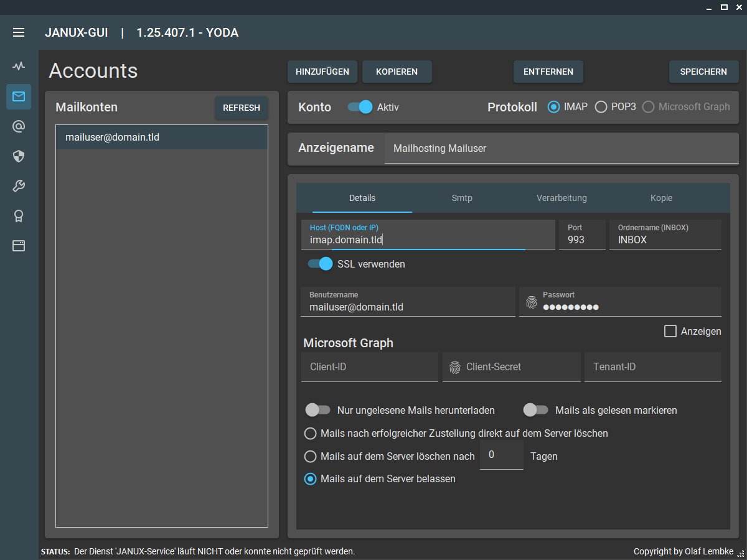Disable the SSL verwenden switch
Viewport: 747px width, 560px height.
321,264
